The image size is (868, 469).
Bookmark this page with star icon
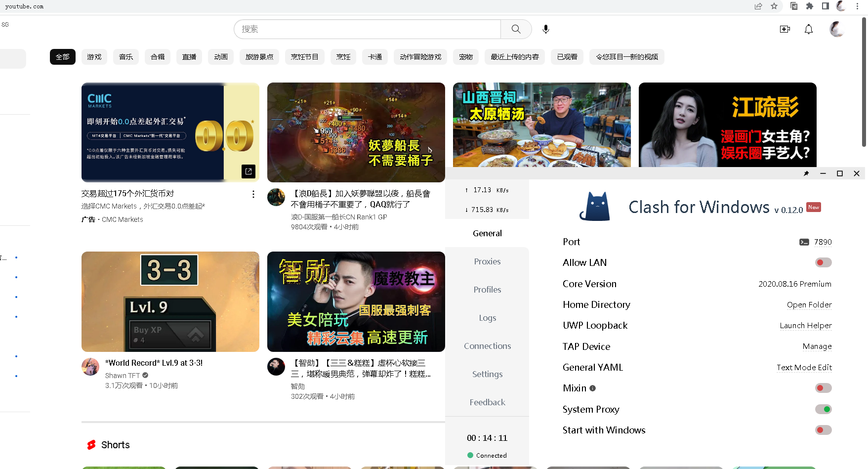pos(774,6)
